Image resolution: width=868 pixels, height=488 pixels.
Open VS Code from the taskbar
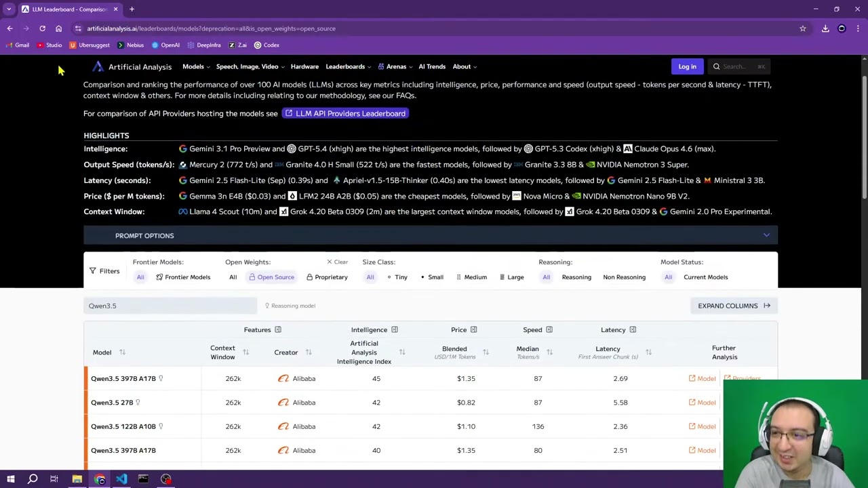[x=121, y=479]
